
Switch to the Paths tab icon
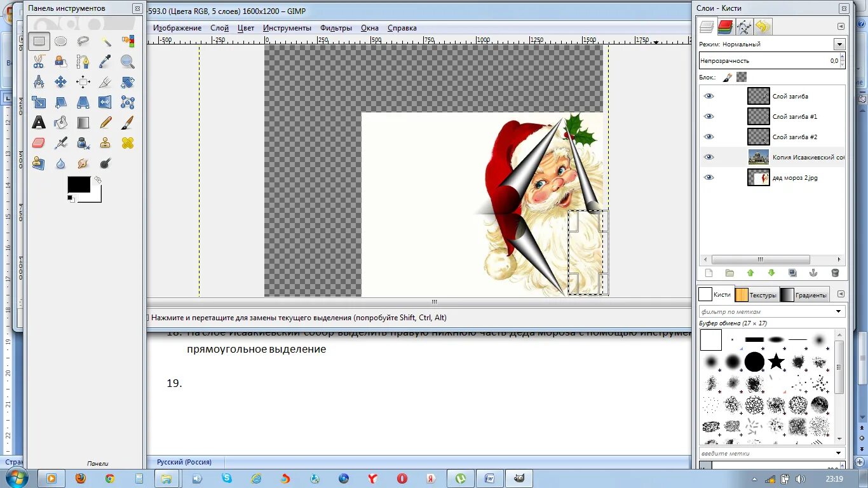click(x=744, y=27)
